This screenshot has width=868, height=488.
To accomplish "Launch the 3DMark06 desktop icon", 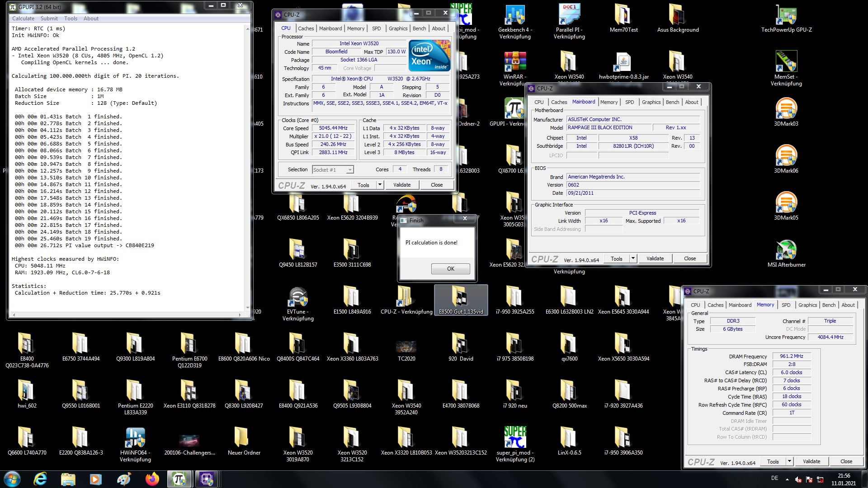I will click(x=786, y=159).
